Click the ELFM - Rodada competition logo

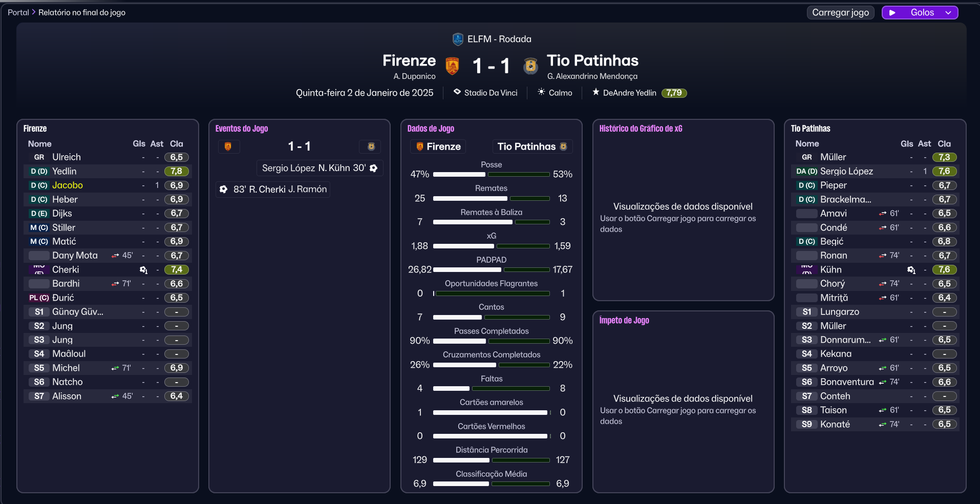pyautogui.click(x=457, y=38)
